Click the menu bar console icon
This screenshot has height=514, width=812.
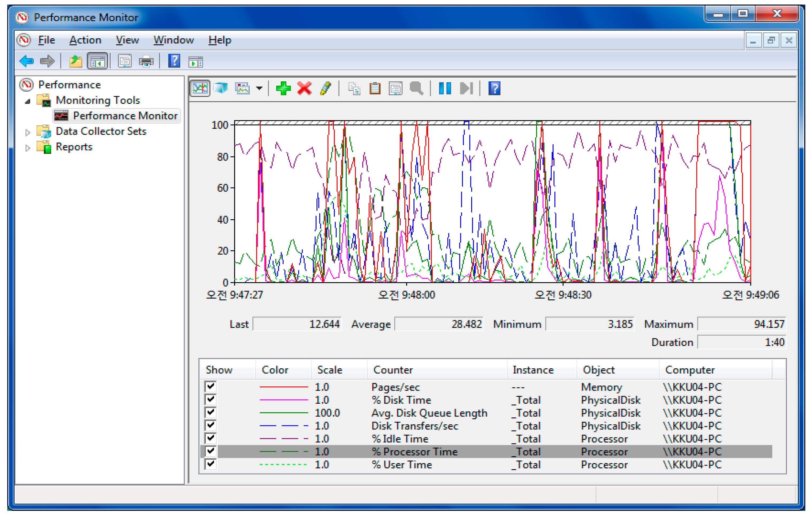pos(24,40)
